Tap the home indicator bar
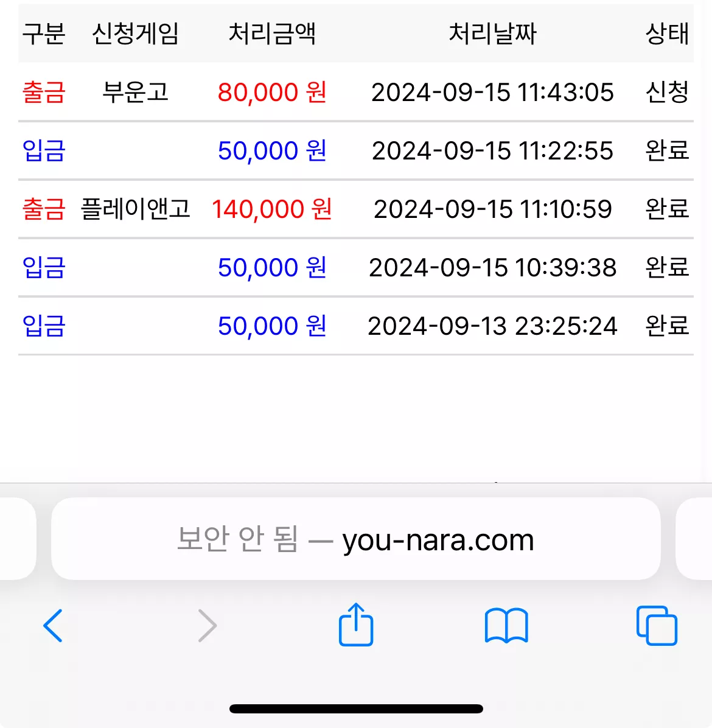Screen dimensions: 712x728 click(356, 709)
